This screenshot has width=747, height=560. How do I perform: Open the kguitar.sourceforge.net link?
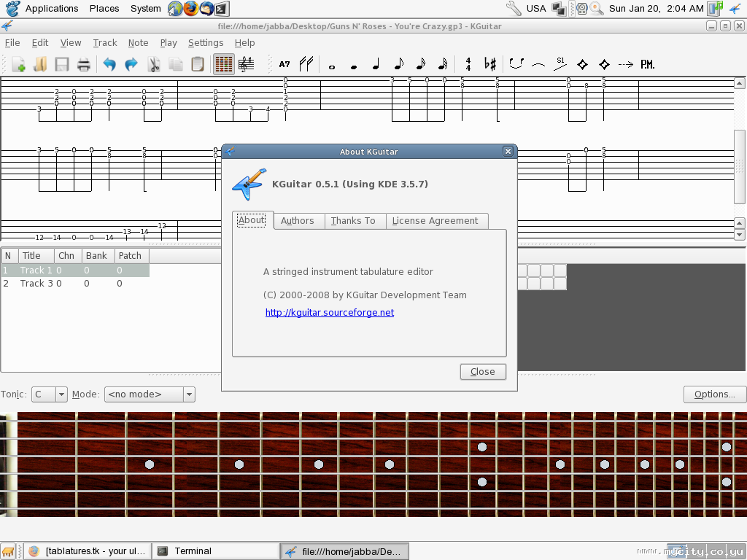coord(330,312)
